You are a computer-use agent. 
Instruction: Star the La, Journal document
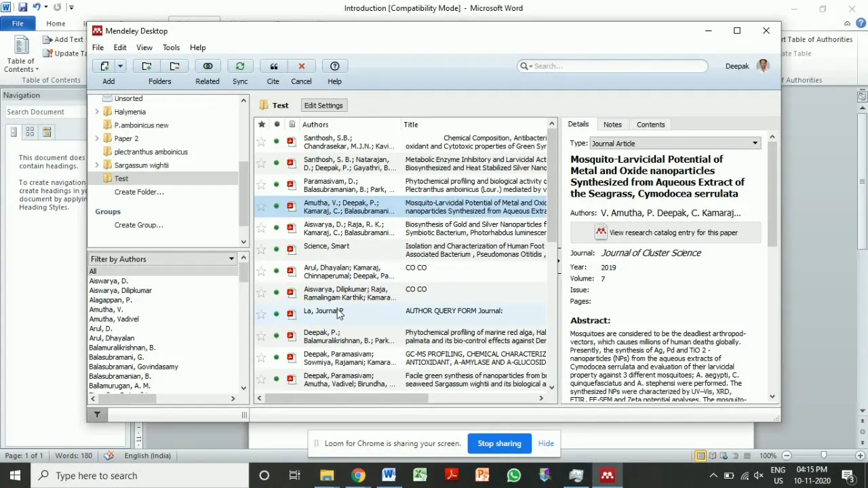point(261,314)
